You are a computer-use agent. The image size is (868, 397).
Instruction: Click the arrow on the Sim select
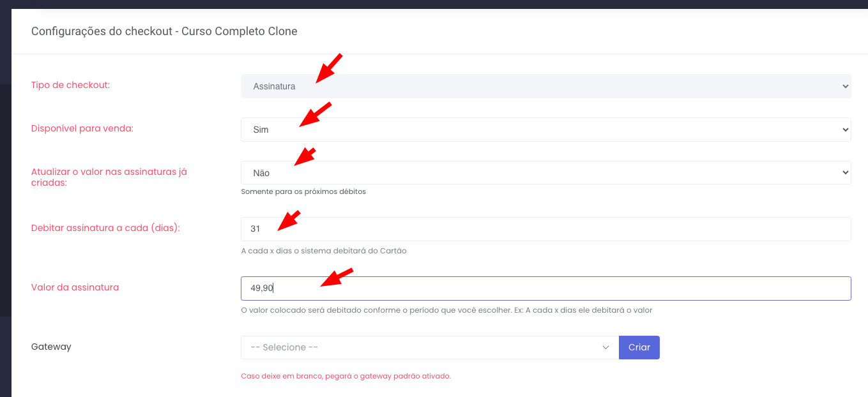(x=845, y=130)
